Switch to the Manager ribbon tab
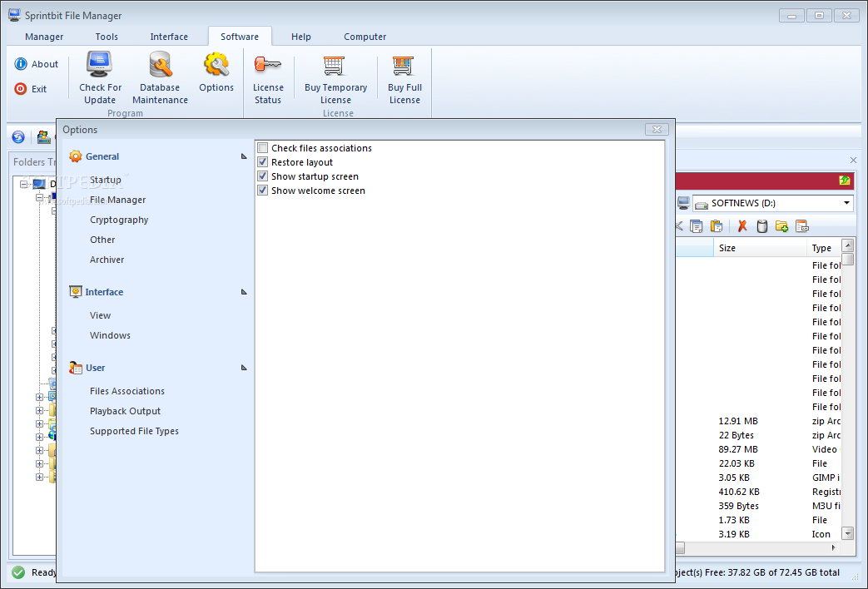This screenshot has width=868, height=589. click(x=44, y=37)
